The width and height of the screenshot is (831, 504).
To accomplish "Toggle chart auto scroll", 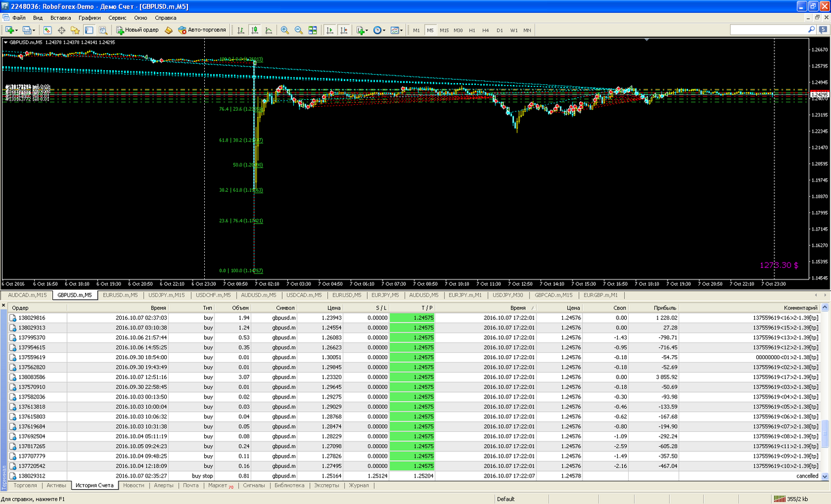I will [330, 30].
